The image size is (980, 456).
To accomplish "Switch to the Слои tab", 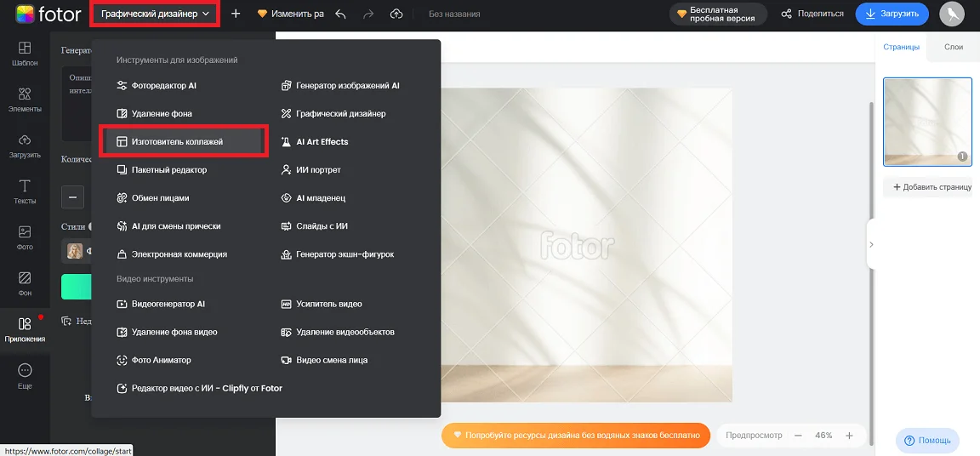I will 953,48.
